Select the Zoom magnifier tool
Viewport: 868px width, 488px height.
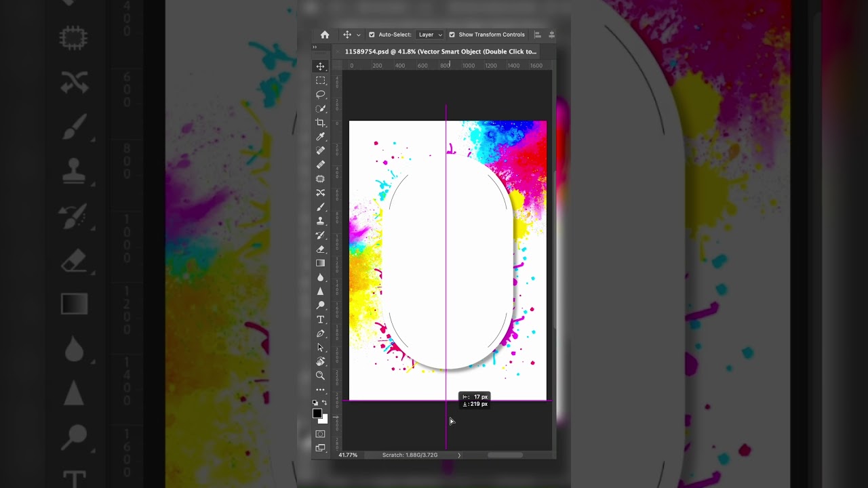(x=320, y=375)
